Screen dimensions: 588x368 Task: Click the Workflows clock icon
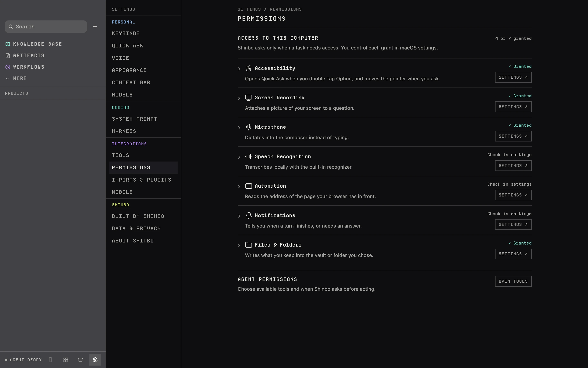(x=8, y=67)
